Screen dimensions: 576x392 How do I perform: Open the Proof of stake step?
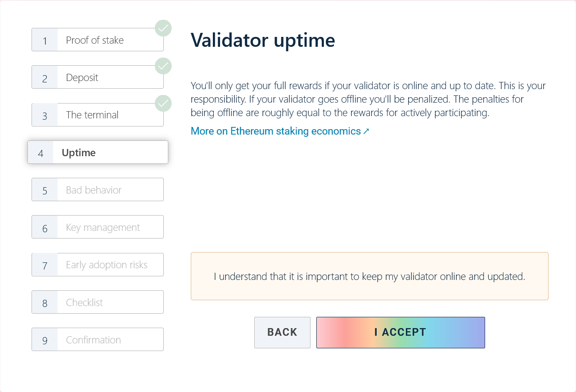tap(97, 40)
